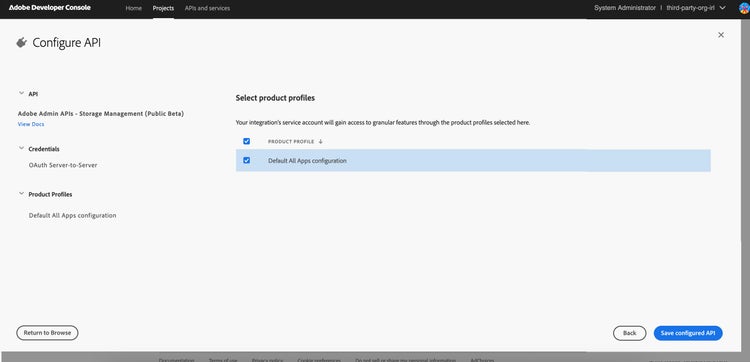The height and width of the screenshot is (362, 750).
Task: Collapse the API section chevron
Action: [x=21, y=94]
